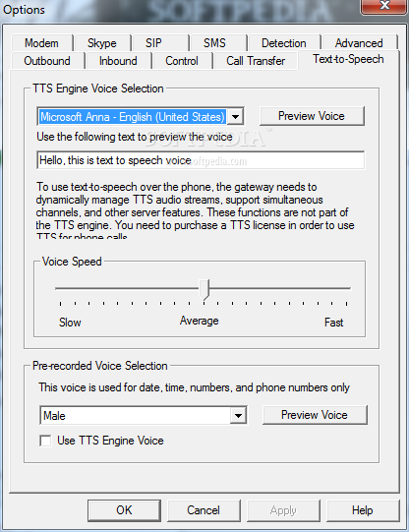Select the Microsoft Anna voice combo box
The image size is (409, 532).
pyautogui.click(x=140, y=117)
